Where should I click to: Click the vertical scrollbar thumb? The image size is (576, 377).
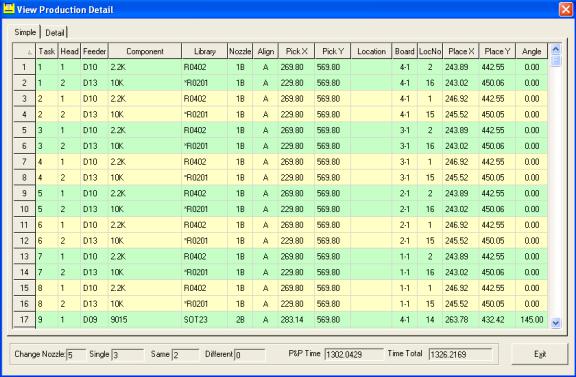coord(556,61)
